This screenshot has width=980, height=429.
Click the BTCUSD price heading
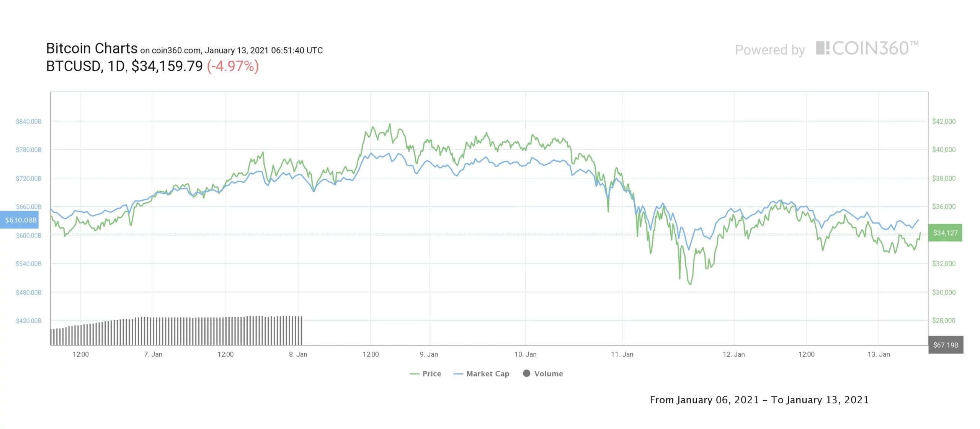click(124, 66)
